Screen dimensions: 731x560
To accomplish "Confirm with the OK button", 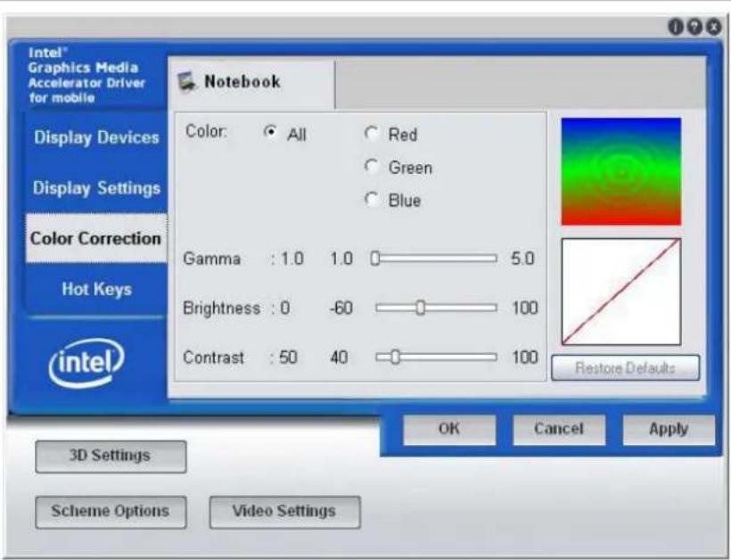I will (449, 430).
